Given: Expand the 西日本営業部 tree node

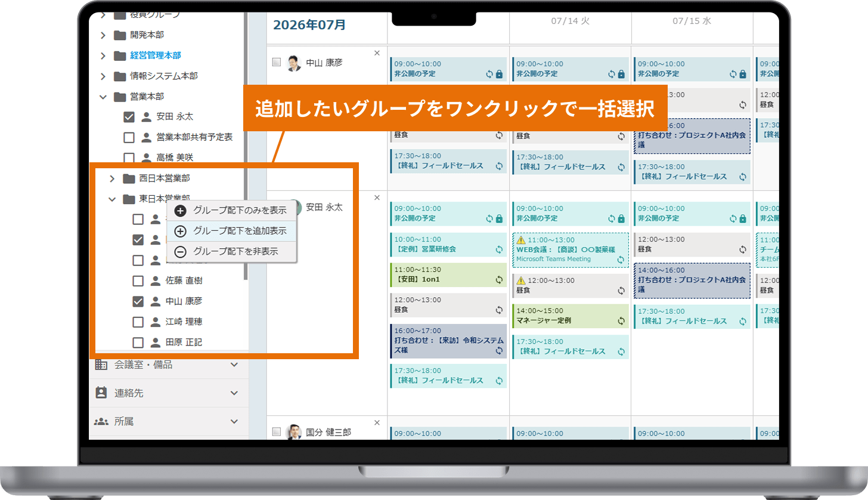Looking at the screenshot, I should [111, 178].
